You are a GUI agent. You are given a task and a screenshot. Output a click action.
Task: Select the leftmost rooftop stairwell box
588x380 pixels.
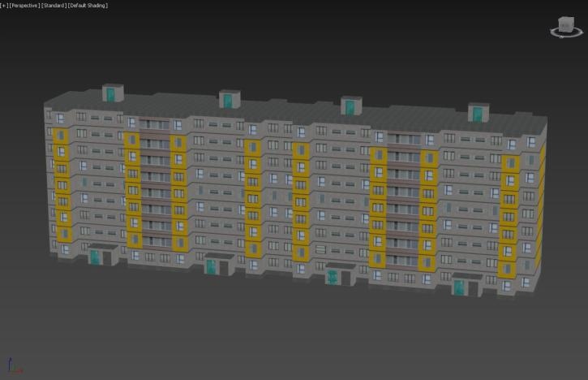[x=113, y=93]
